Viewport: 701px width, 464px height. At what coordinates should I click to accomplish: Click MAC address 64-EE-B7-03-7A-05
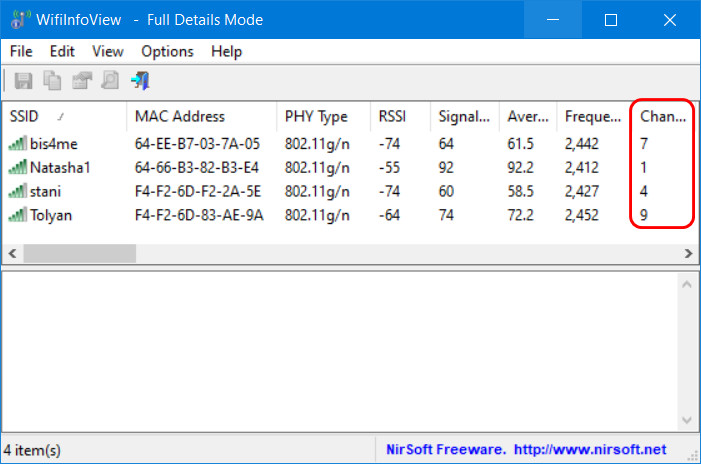[197, 143]
